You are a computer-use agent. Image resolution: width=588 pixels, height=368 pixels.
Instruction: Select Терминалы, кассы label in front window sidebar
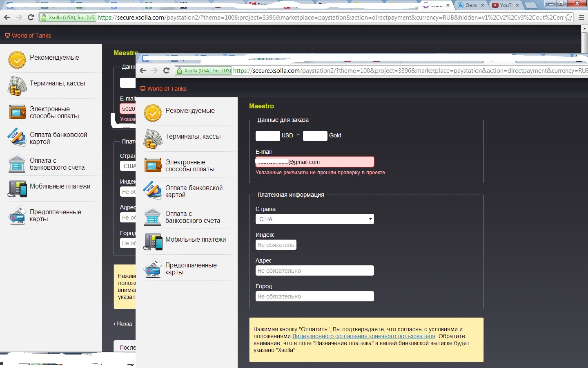pos(193,137)
